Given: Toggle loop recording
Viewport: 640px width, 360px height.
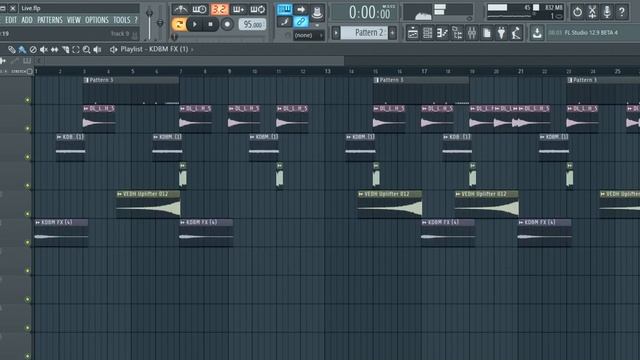Looking at the screenshot, I should coord(258,9).
